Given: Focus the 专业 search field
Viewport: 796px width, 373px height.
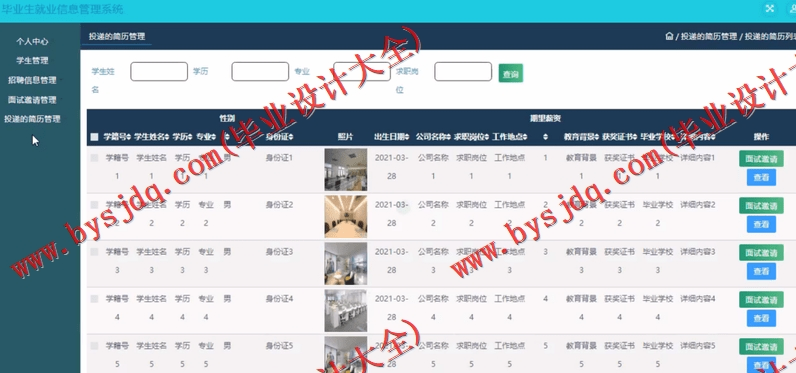Looking at the screenshot, I should (362, 72).
